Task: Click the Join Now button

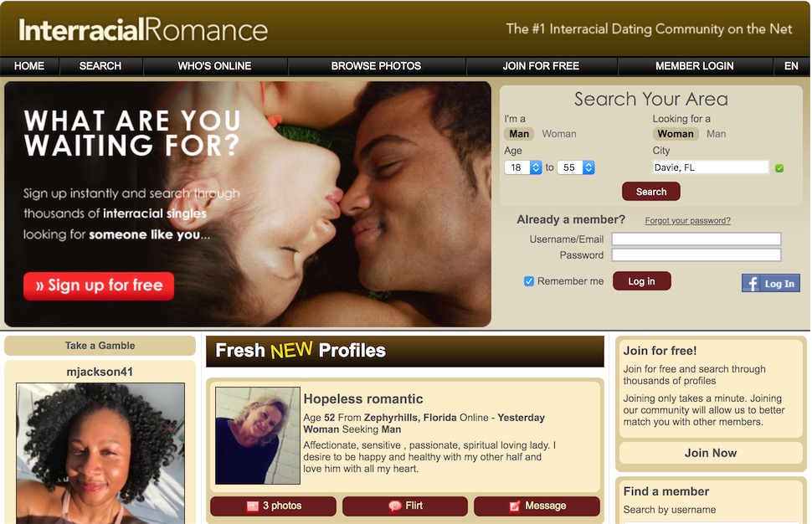Action: (711, 453)
